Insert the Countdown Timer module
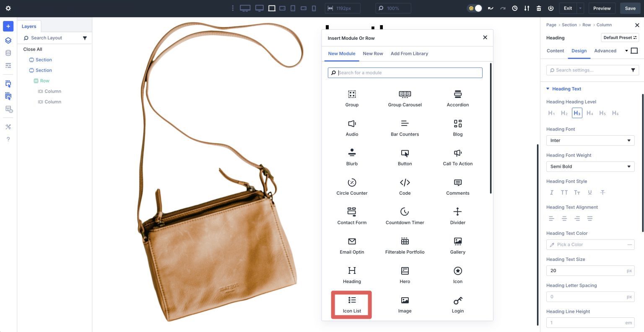The height and width of the screenshot is (332, 644). click(404, 216)
